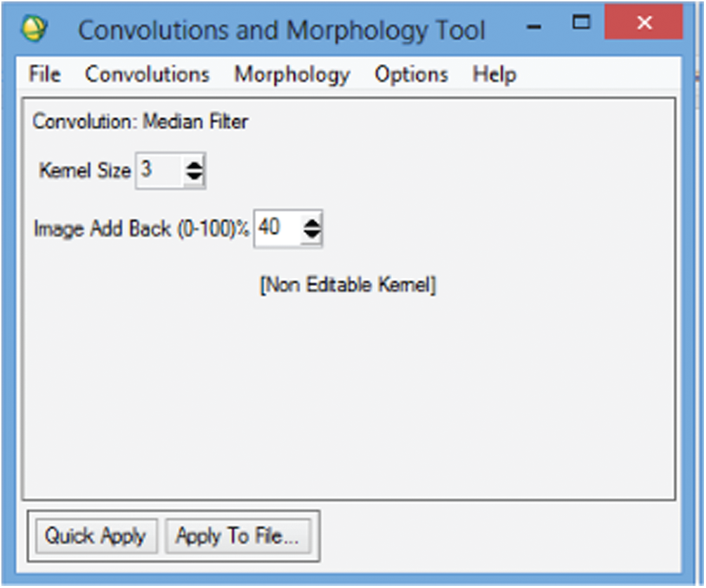Open the Help menu
Image resolution: width=706 pixels, height=588 pixels.
494,74
